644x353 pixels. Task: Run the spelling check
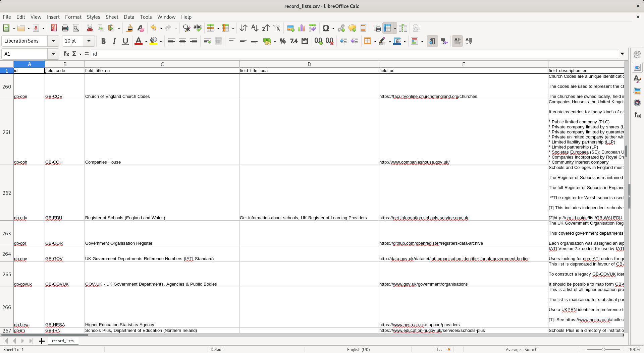pyautogui.click(x=198, y=28)
